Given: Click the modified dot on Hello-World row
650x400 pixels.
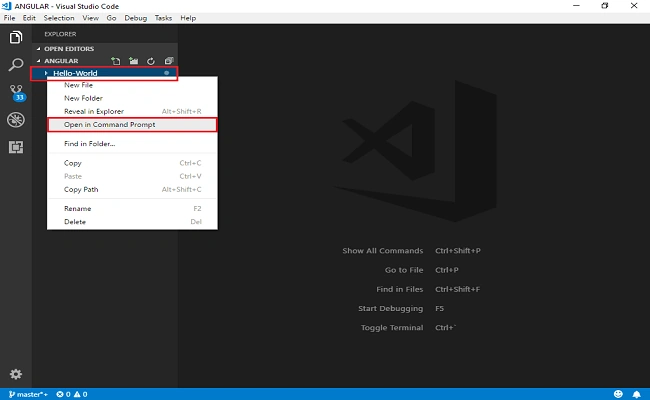Looking at the screenshot, I should click(x=166, y=73).
